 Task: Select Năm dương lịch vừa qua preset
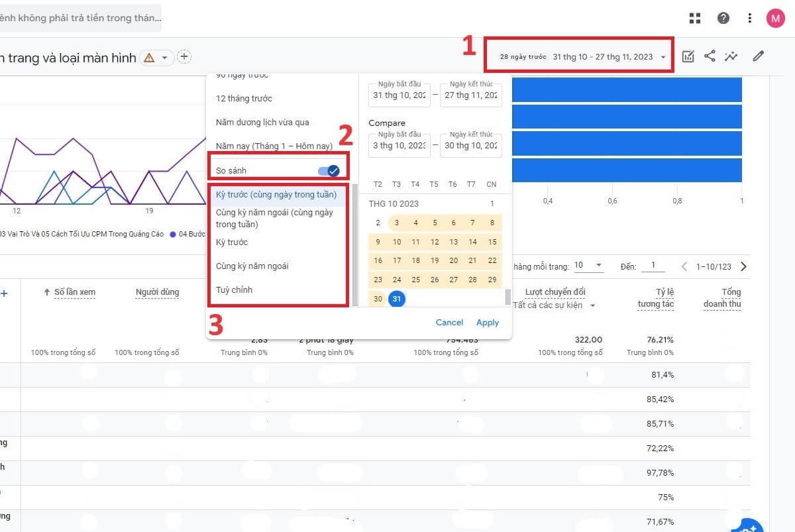262,123
